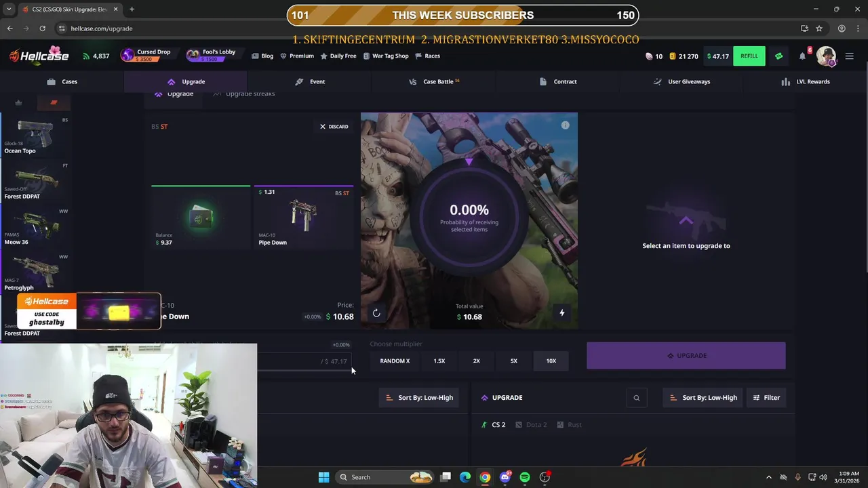Open the Windows Start menu
The height and width of the screenshot is (488, 868).
tap(323, 477)
